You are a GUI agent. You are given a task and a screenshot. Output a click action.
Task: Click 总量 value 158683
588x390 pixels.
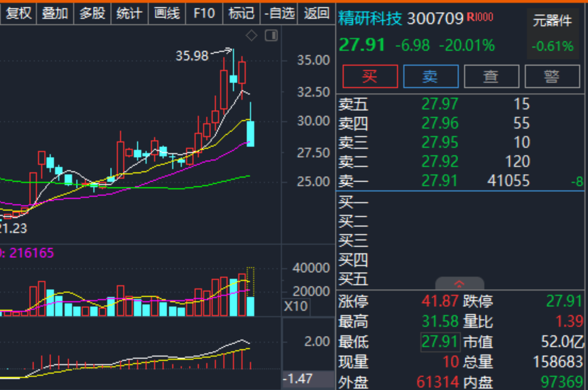click(x=558, y=362)
